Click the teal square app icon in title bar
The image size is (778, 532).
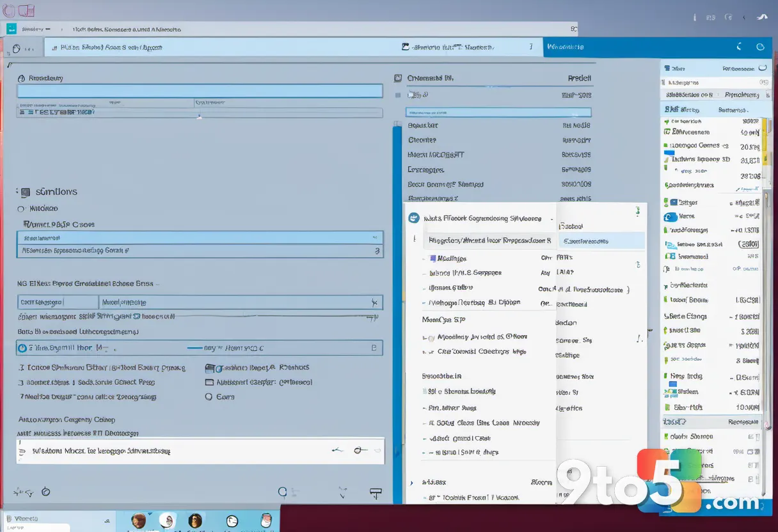click(x=12, y=29)
